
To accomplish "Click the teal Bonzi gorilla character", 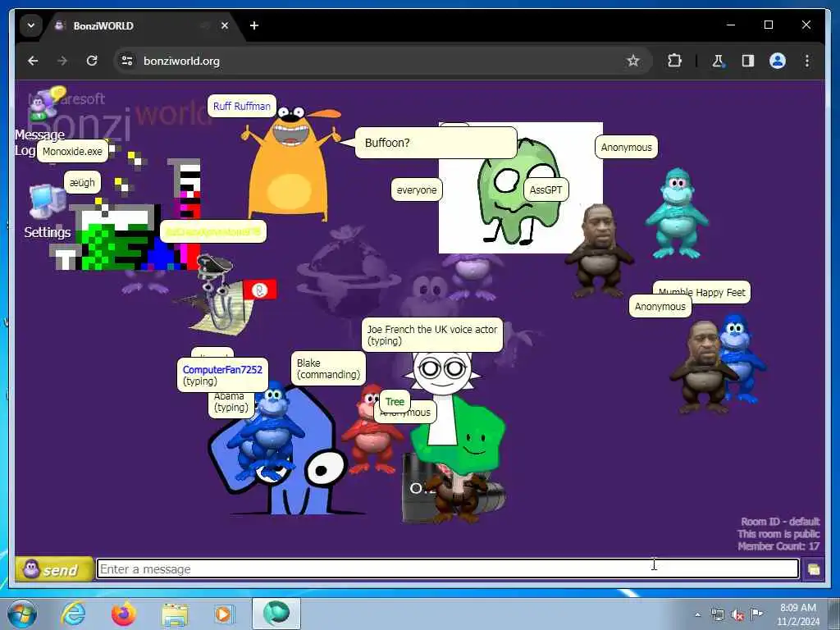I will [x=677, y=213].
